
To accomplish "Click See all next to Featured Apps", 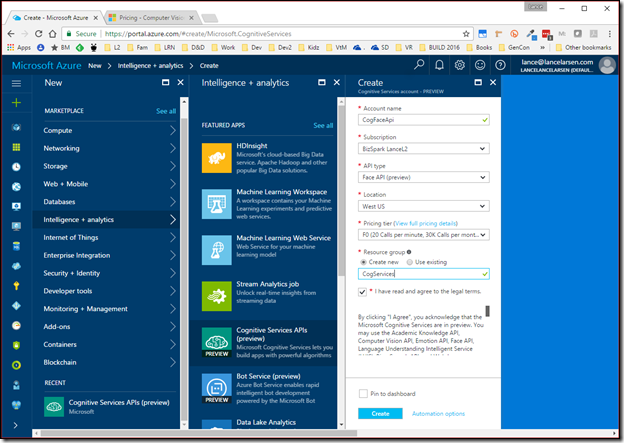I will point(323,125).
